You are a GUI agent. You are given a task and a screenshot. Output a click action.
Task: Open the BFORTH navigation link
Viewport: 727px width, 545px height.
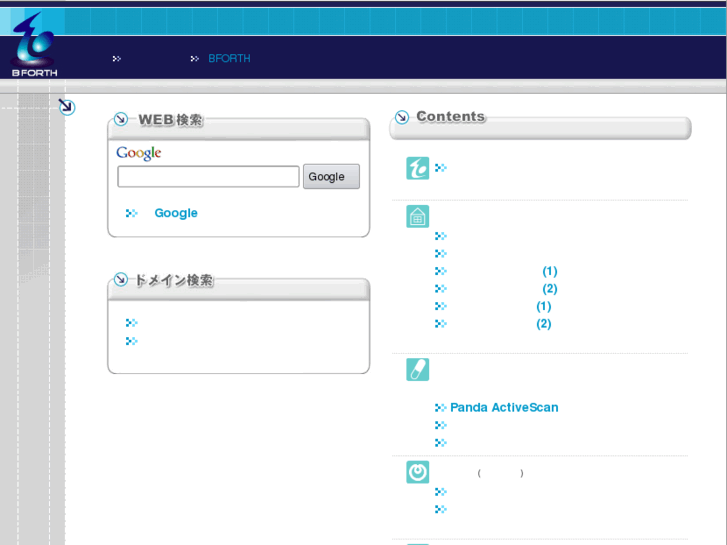(x=229, y=58)
